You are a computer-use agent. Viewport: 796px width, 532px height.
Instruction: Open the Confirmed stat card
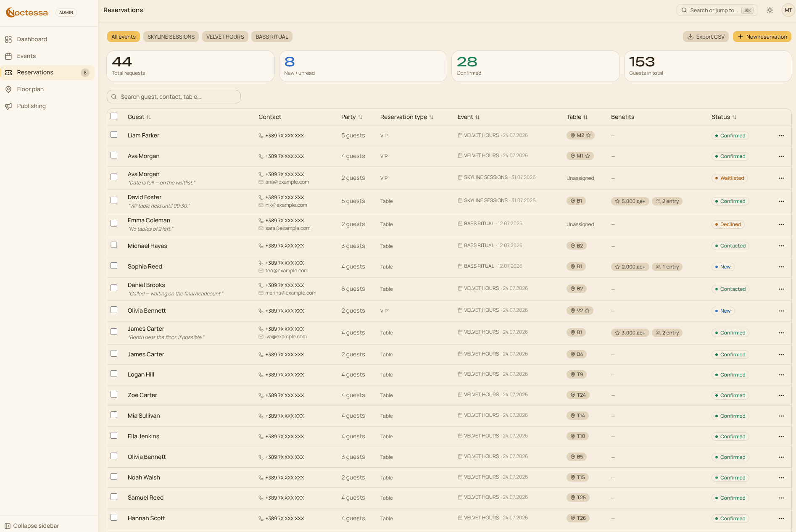[x=535, y=66]
